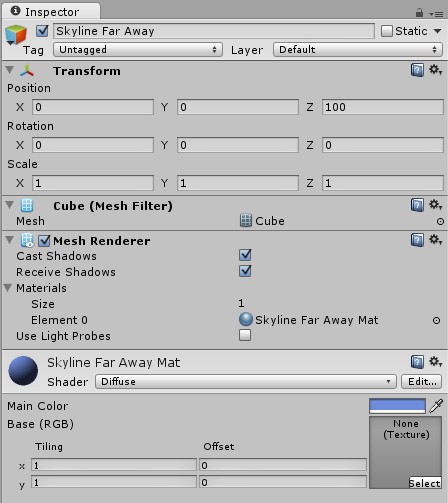Click Element 0 material picker circle
This screenshot has width=448, height=503.
(436, 320)
